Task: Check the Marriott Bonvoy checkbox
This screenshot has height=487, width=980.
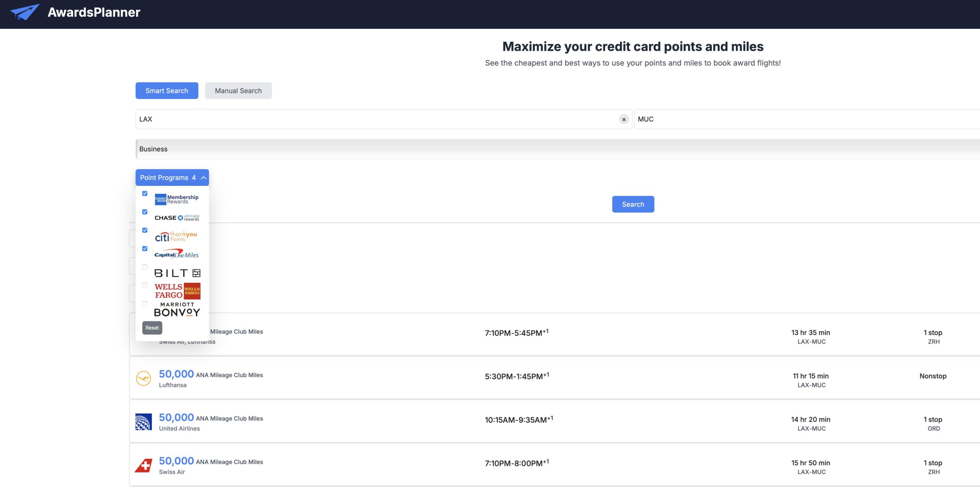Action: pyautogui.click(x=145, y=304)
